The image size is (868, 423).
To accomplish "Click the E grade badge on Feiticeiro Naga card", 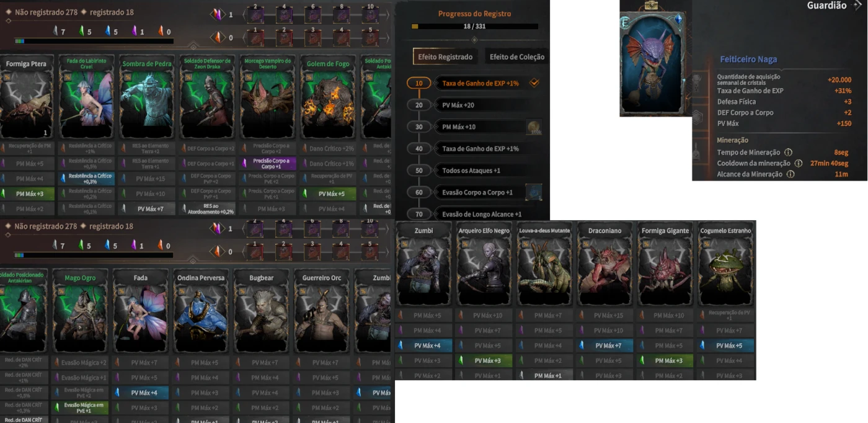I will coord(624,24).
